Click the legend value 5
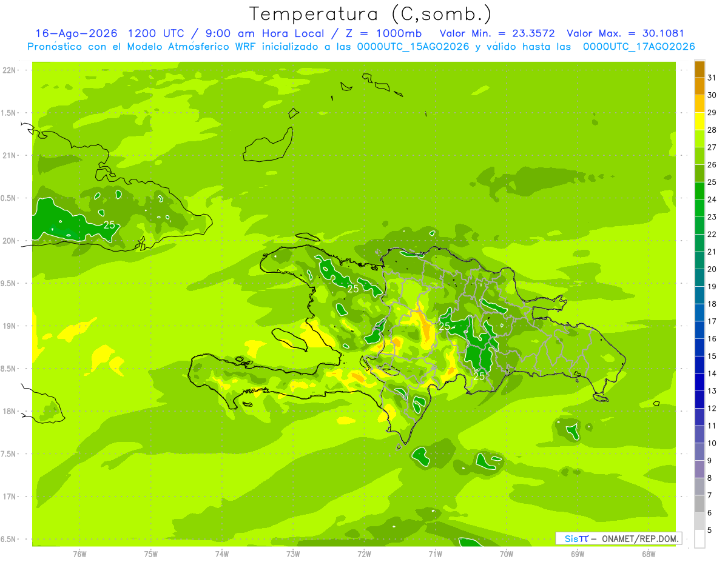The width and height of the screenshot is (728, 562). (x=710, y=530)
